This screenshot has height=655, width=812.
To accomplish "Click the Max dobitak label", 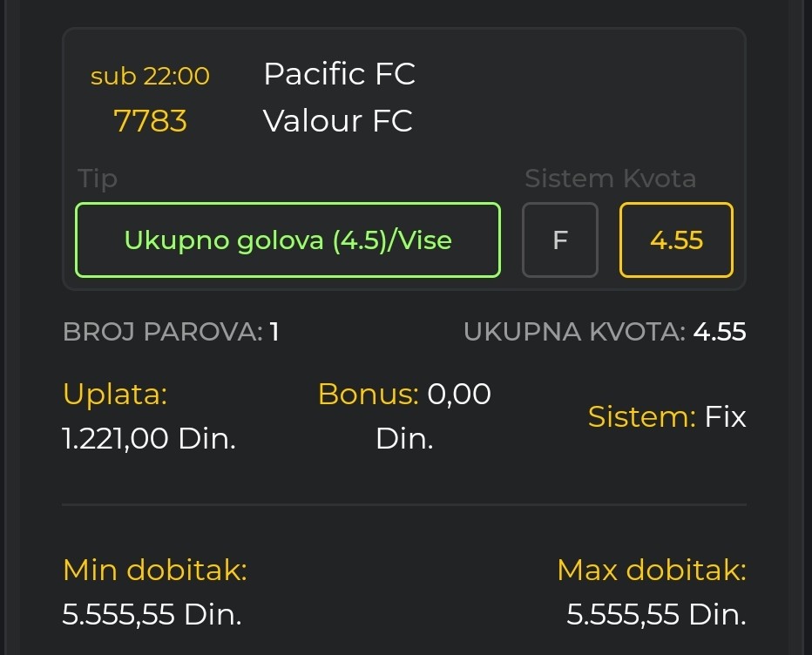I will (x=652, y=571).
